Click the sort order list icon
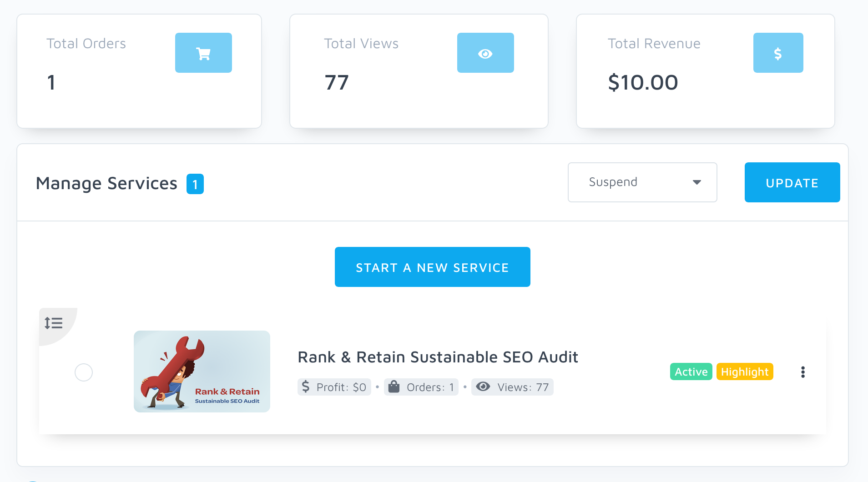Screen dimensions: 868x482 point(54,323)
